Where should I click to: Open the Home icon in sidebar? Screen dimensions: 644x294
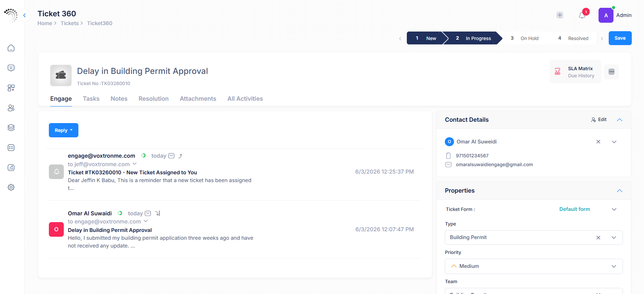[11, 48]
